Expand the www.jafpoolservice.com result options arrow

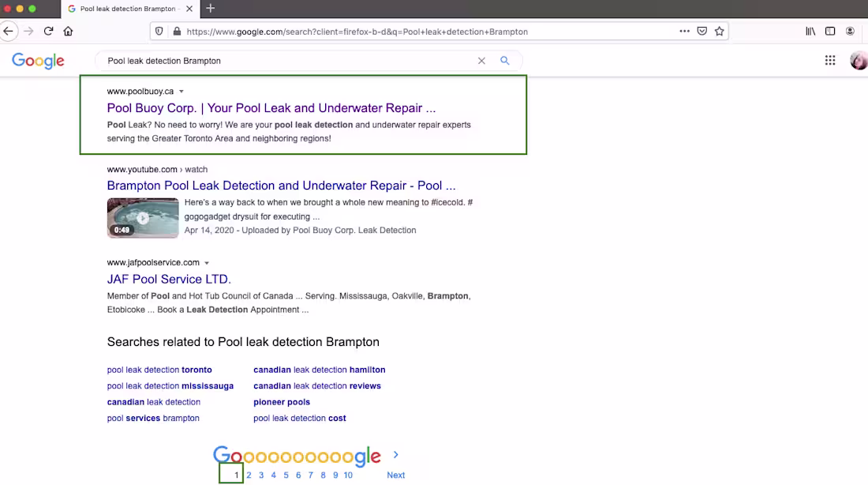(207, 262)
